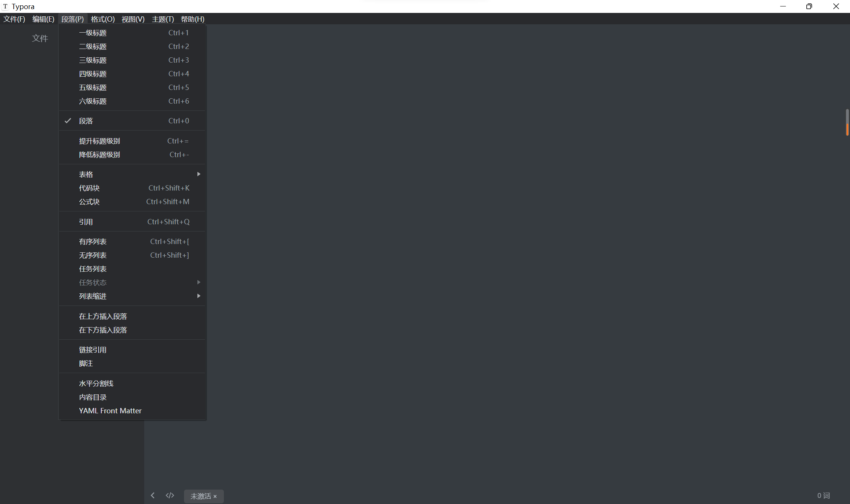
Task: Choose 在上方插入段落
Action: [132, 316]
